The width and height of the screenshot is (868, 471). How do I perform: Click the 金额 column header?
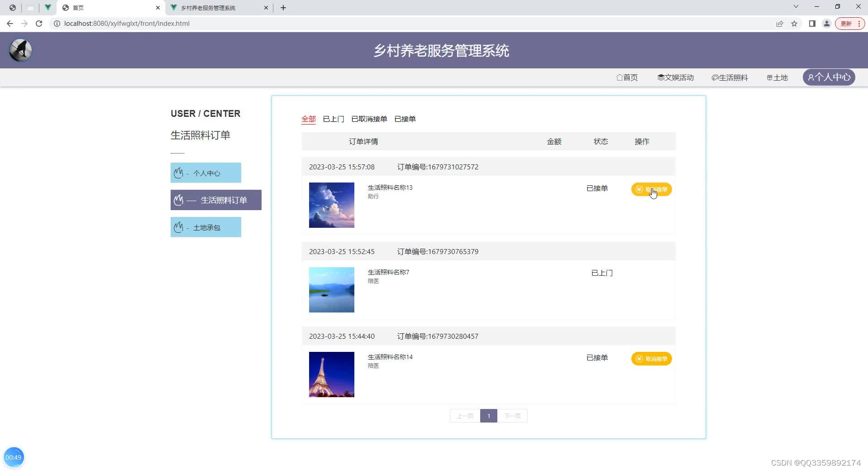coord(554,142)
